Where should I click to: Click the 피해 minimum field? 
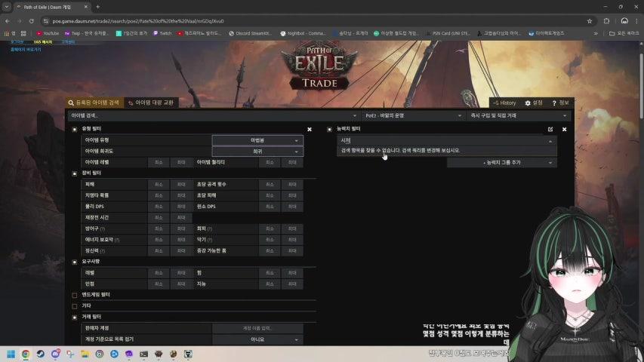(x=159, y=185)
